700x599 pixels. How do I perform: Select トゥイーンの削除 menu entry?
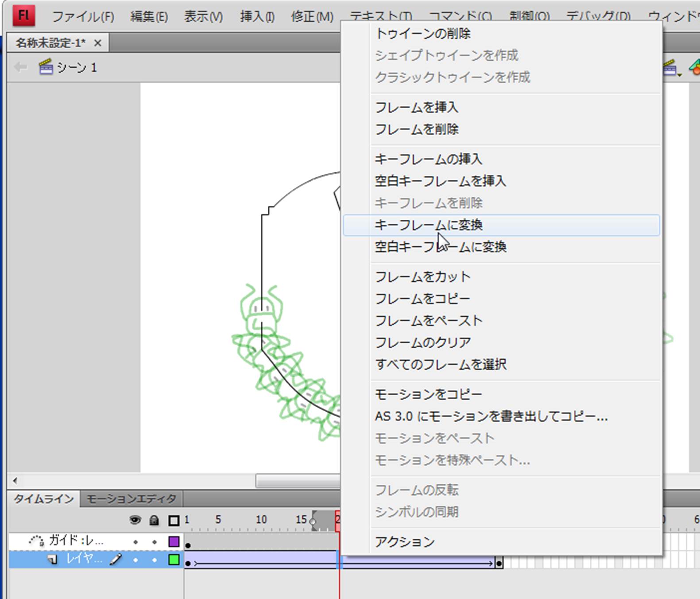pyautogui.click(x=423, y=34)
